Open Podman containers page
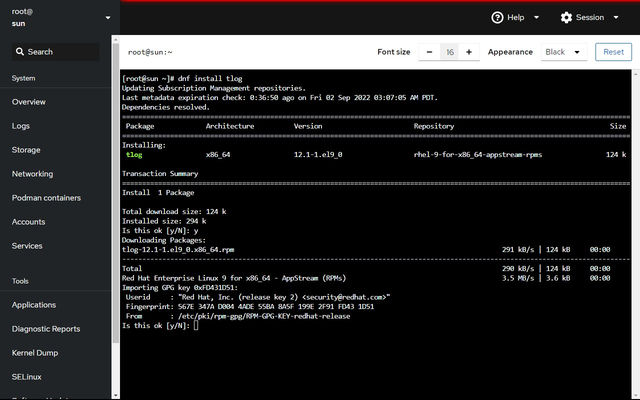 [46, 198]
